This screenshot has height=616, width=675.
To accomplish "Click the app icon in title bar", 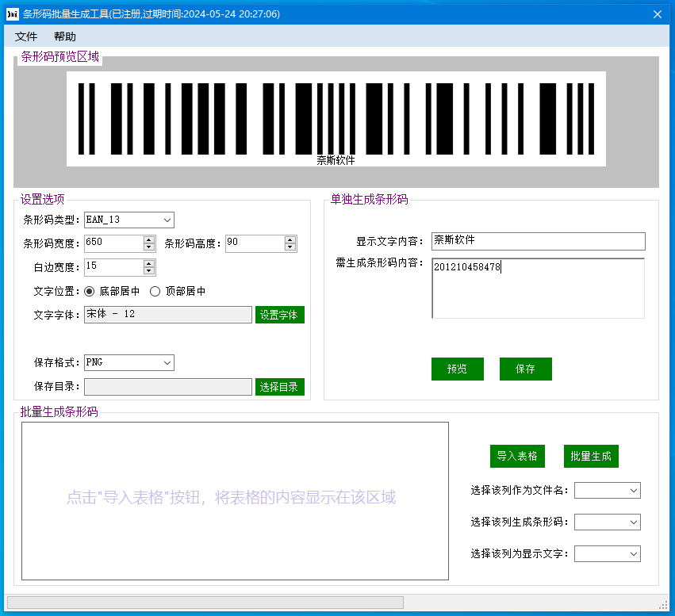I will click(13, 14).
